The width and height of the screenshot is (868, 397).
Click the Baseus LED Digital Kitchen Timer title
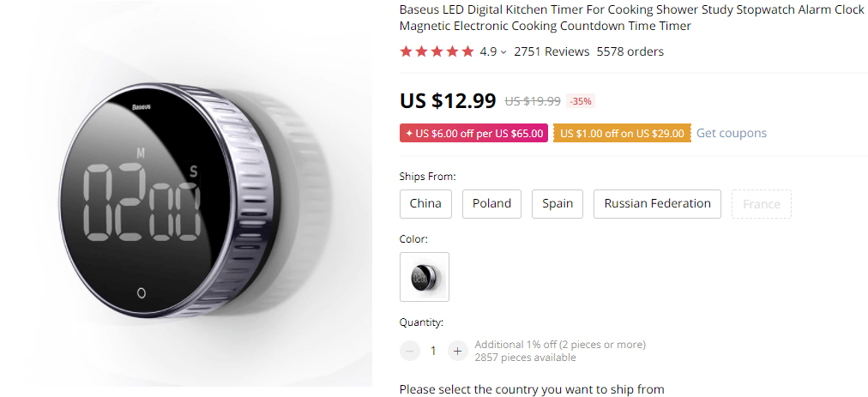tap(631, 18)
